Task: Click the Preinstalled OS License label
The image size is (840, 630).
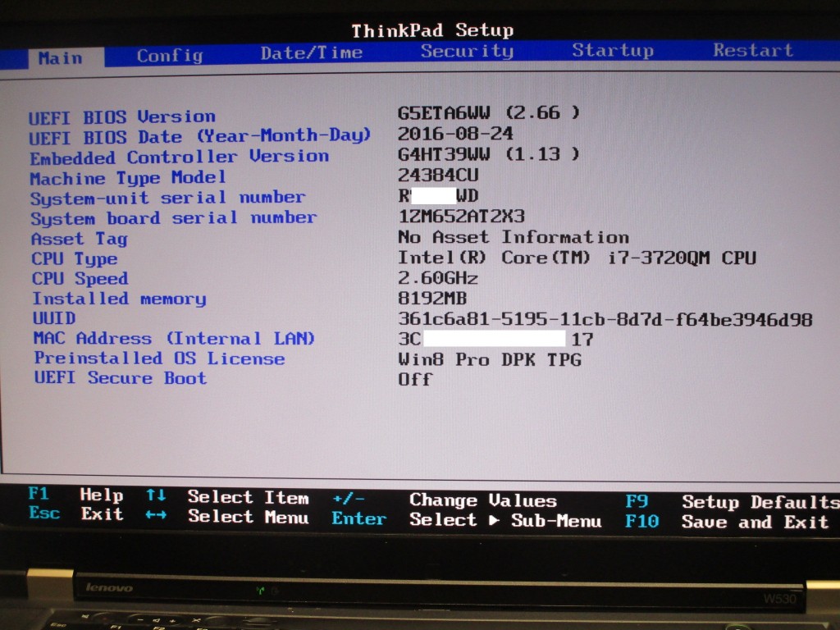Action: pyautogui.click(x=160, y=358)
